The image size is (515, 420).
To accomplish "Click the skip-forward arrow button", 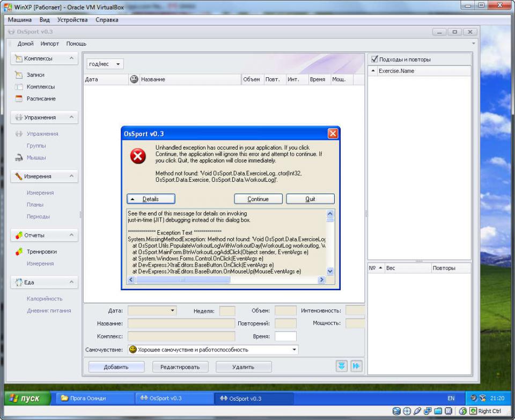I will point(356,366).
